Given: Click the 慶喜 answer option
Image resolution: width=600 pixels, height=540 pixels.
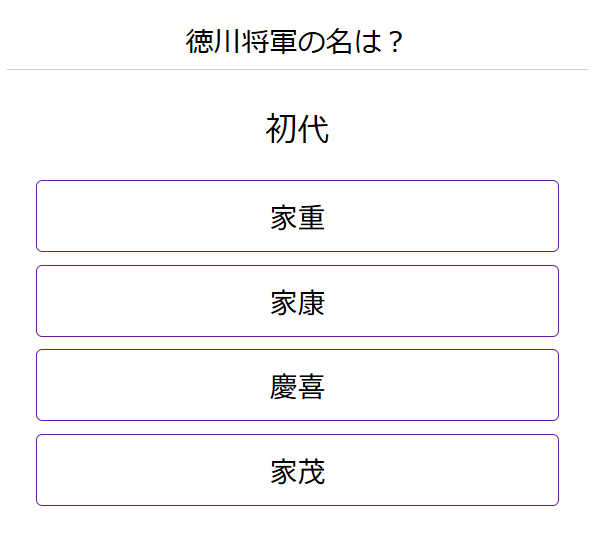Looking at the screenshot, I should point(297,385).
